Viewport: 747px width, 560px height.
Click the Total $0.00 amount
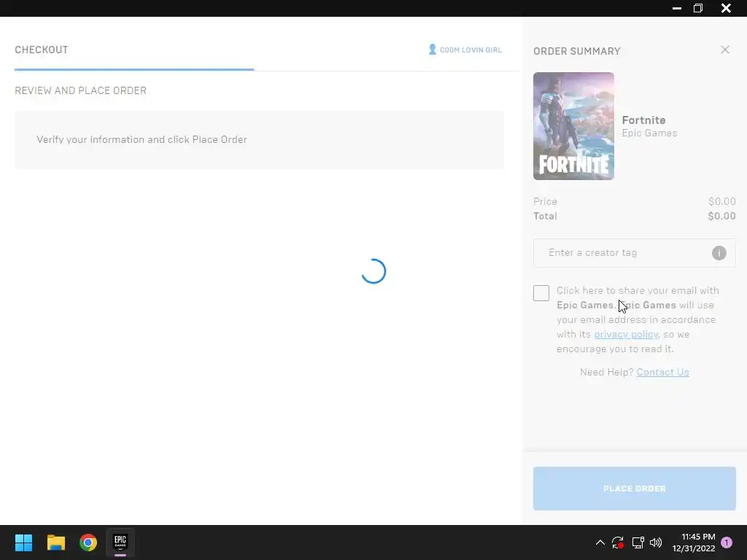pyautogui.click(x=721, y=216)
